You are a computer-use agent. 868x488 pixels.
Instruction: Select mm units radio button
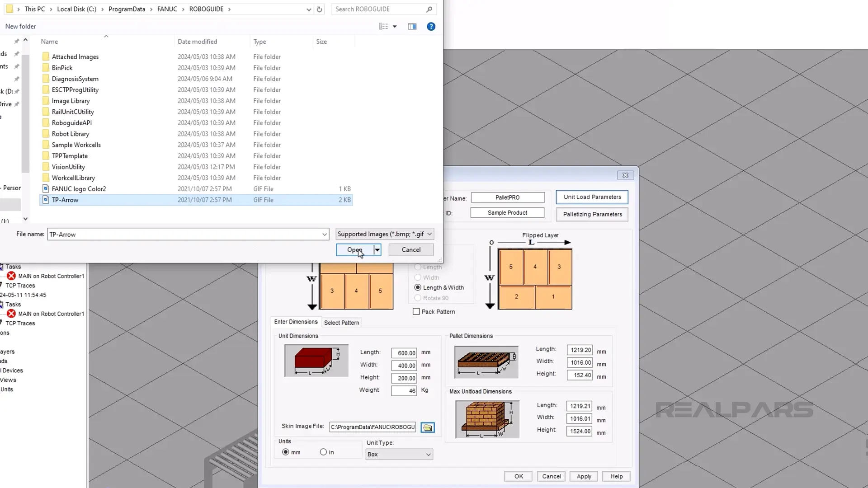pyautogui.click(x=286, y=452)
